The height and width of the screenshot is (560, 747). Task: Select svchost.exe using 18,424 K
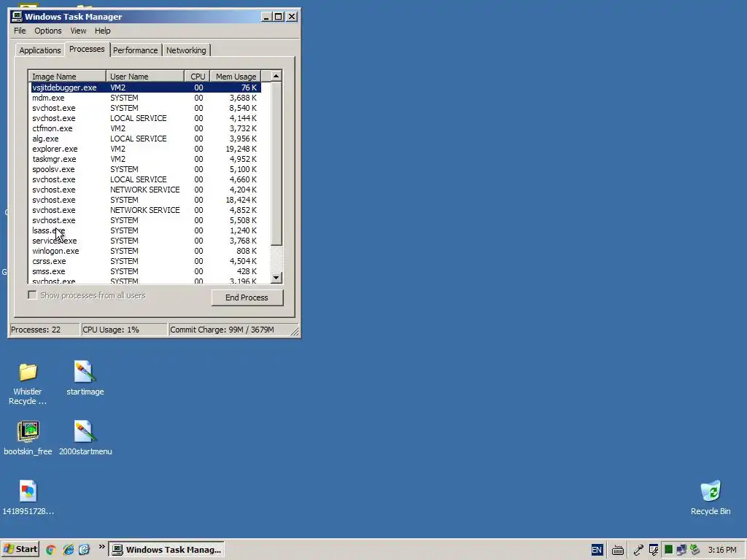coord(145,200)
